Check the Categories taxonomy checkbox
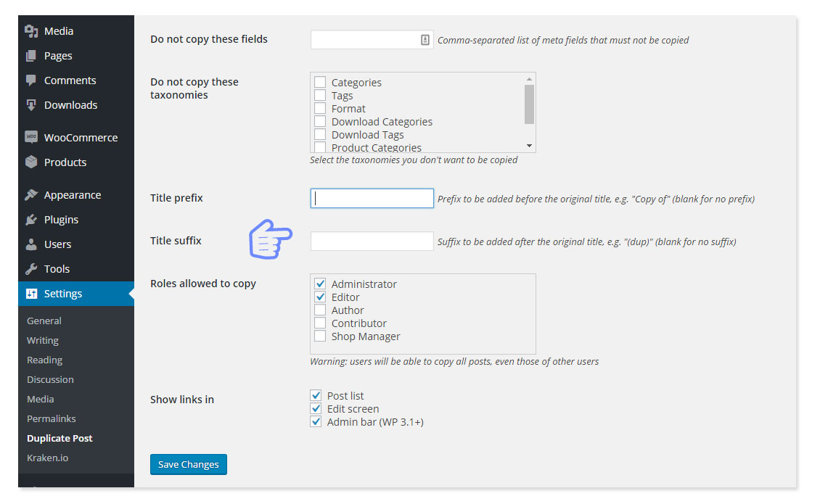This screenshot has height=504, width=820. (320, 82)
